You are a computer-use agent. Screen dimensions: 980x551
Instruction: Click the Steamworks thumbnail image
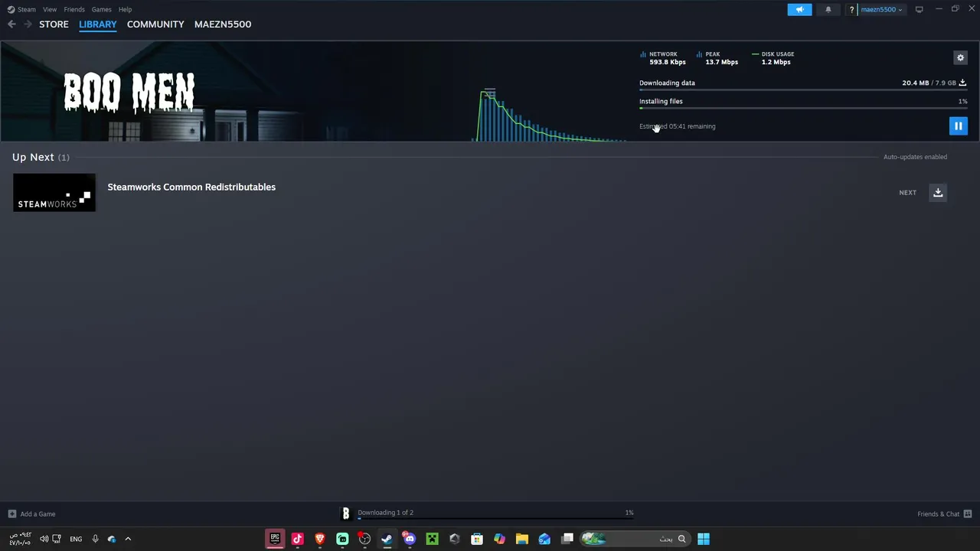[x=54, y=192]
